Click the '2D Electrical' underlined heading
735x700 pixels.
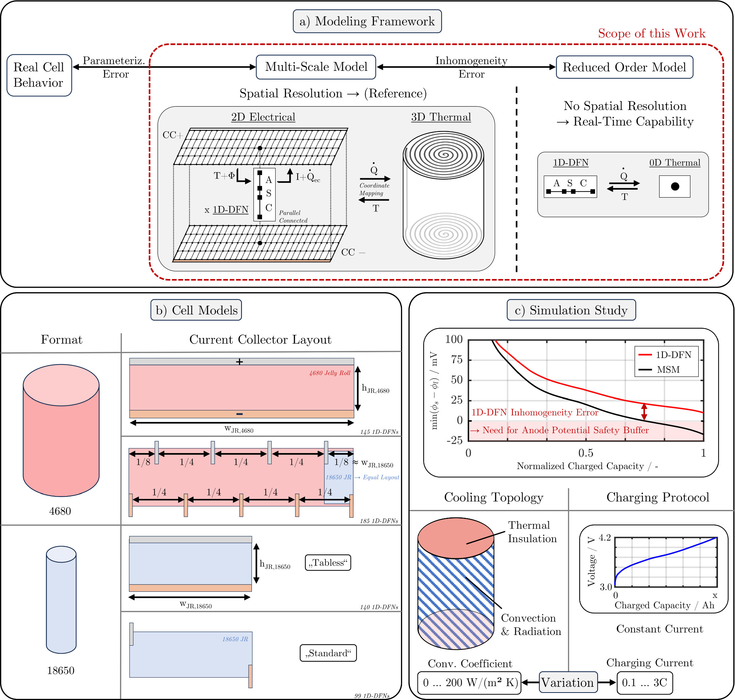263,117
